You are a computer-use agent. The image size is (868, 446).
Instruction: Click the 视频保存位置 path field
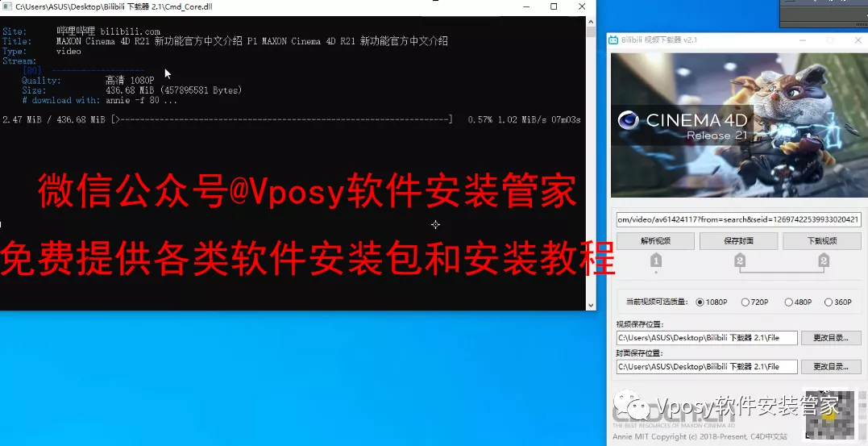[707, 337]
